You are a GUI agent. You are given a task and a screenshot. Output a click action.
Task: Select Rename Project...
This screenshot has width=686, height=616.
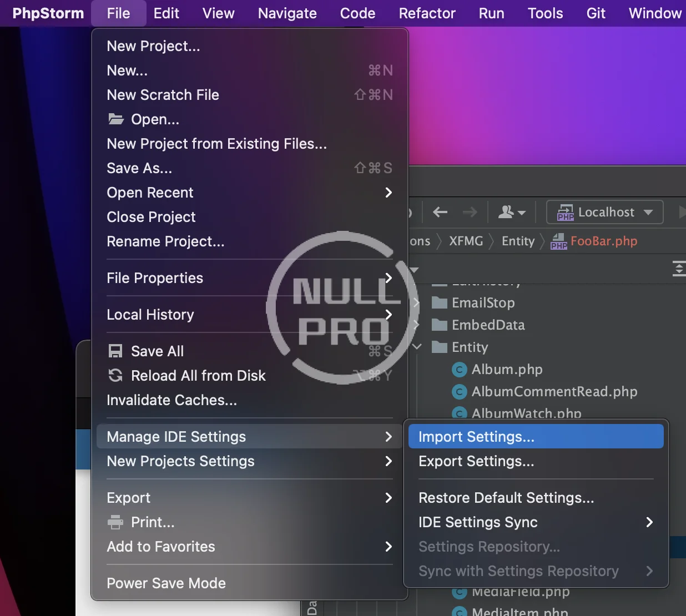[249, 241]
